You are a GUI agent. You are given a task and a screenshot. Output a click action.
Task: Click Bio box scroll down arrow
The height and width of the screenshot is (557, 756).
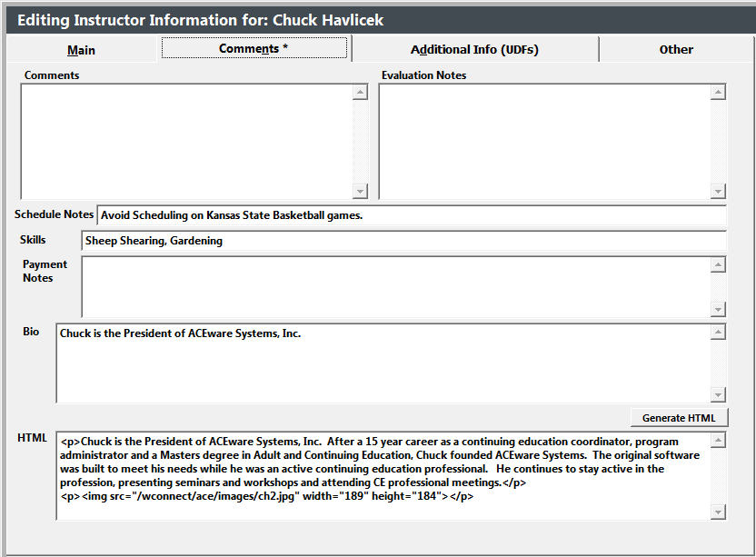(x=718, y=394)
